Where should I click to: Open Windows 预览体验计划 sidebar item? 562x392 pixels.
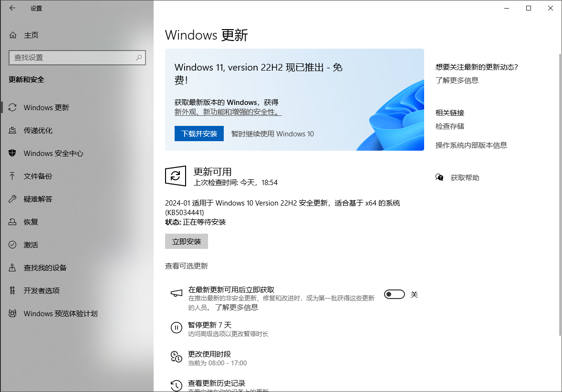point(60,314)
